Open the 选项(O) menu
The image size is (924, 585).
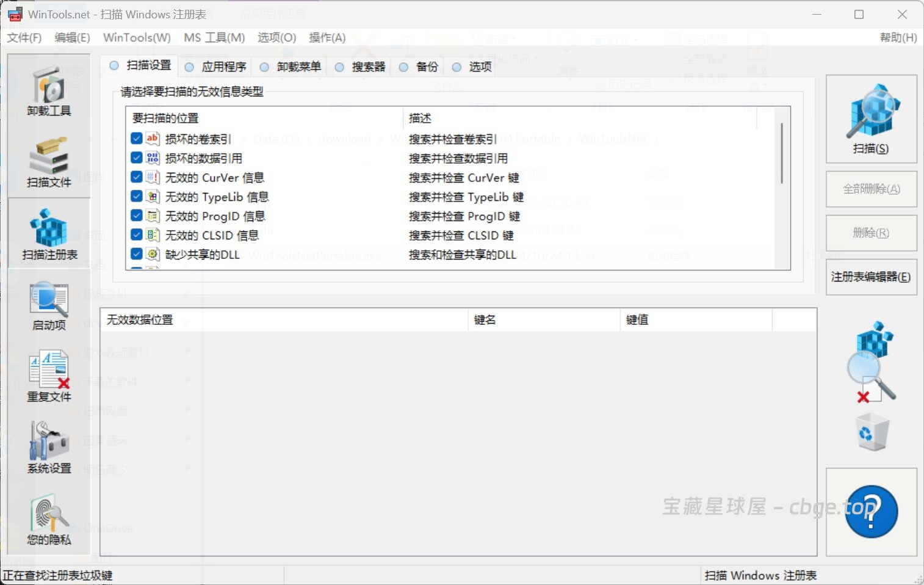point(276,38)
